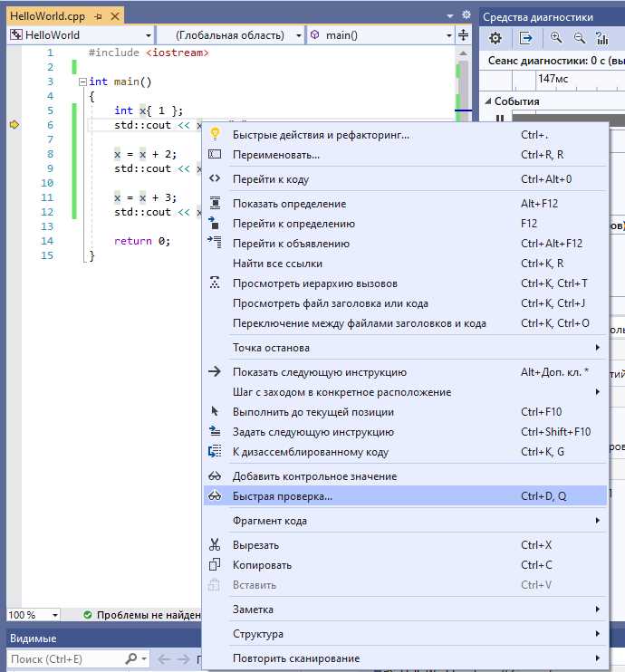Click the pause marker in События track
625x672 pixels.
point(499,119)
